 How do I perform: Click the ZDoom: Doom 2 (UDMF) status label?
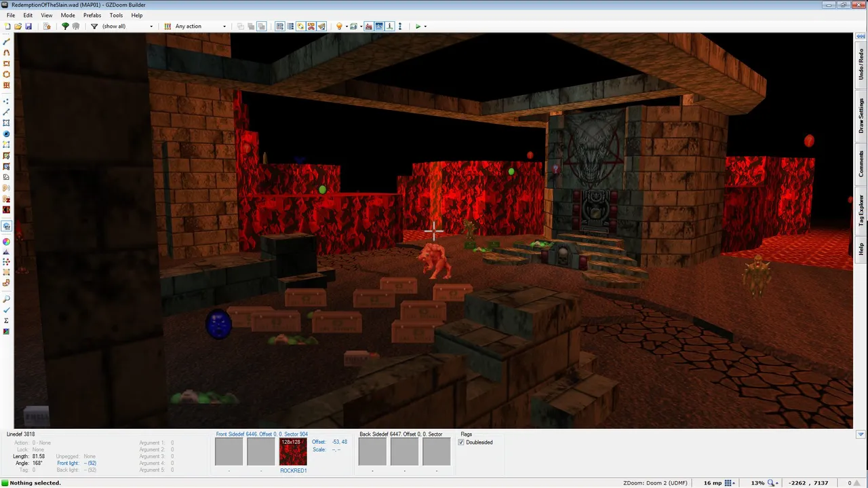[x=655, y=483]
